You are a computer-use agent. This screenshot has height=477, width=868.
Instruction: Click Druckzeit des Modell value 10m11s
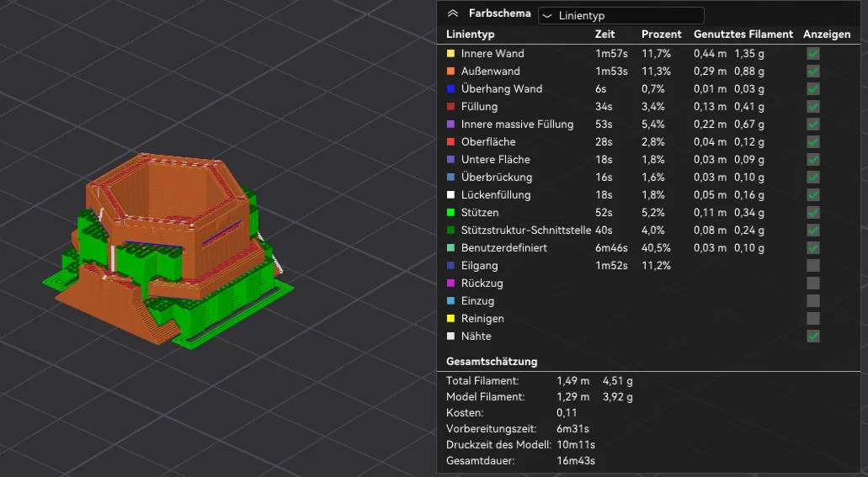coord(576,445)
